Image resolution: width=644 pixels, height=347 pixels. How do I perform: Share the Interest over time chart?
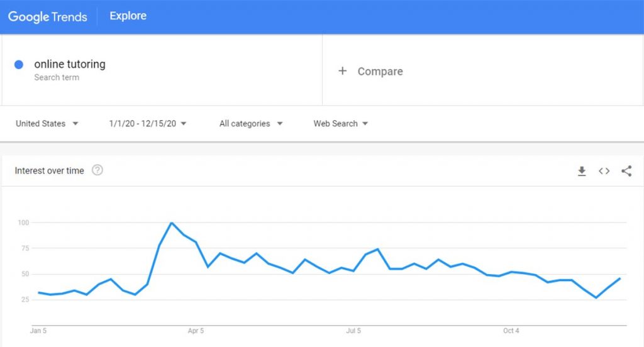(626, 171)
